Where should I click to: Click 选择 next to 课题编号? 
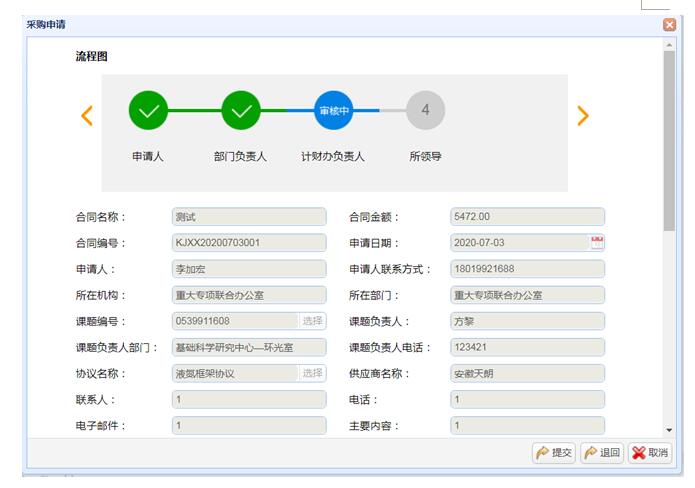(x=313, y=321)
